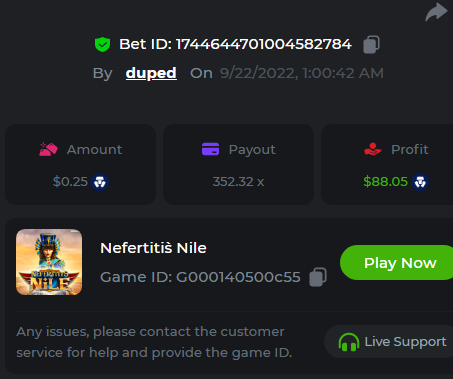
Task: Open the duped user profile link
Action: [x=151, y=73]
